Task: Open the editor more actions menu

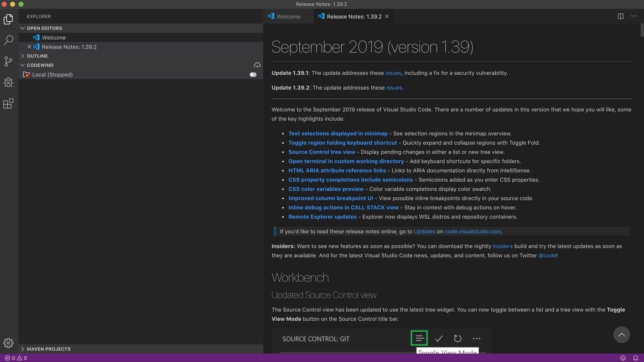Action: point(634,16)
